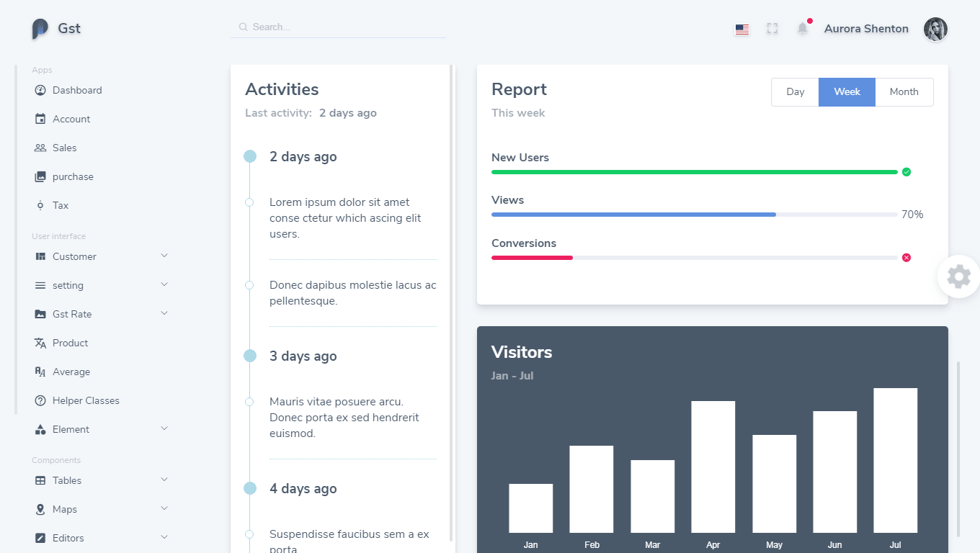Toggle fullscreen mode icon
980x553 pixels.
(x=772, y=29)
